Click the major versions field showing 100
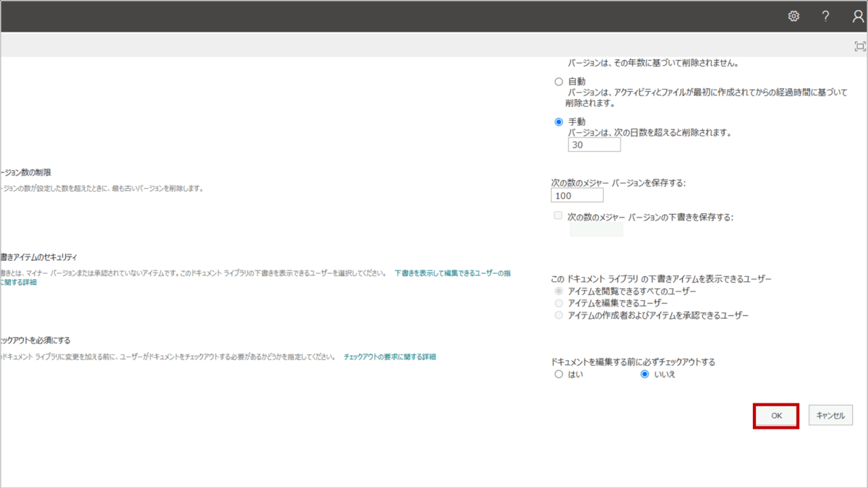The height and width of the screenshot is (488, 868). 576,196
